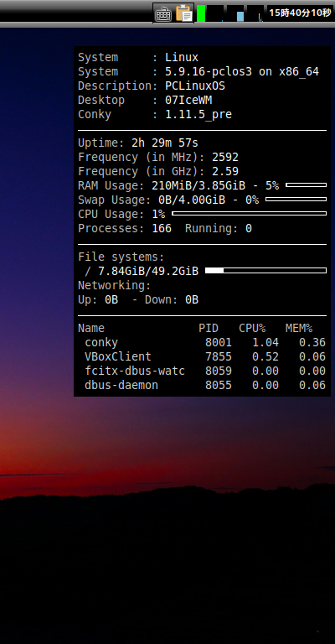Select the conky process row name
The width and height of the screenshot is (335, 644).
click(101, 342)
